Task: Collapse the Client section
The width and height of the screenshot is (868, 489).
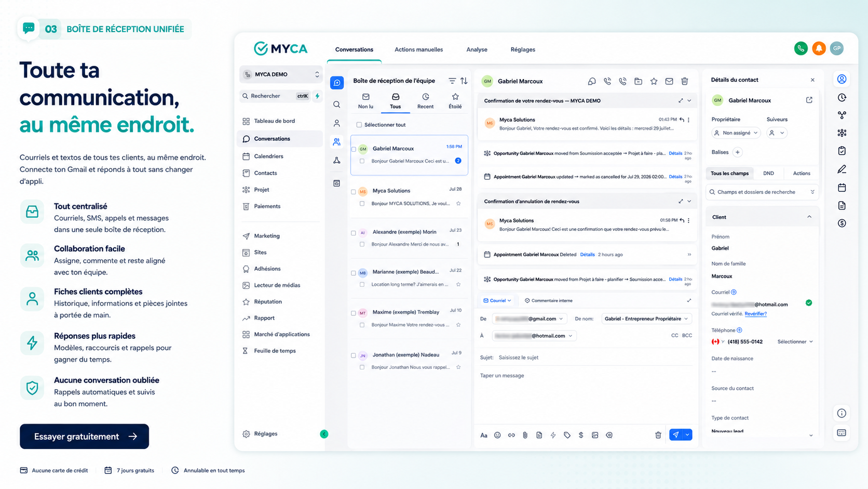Action: [809, 217]
